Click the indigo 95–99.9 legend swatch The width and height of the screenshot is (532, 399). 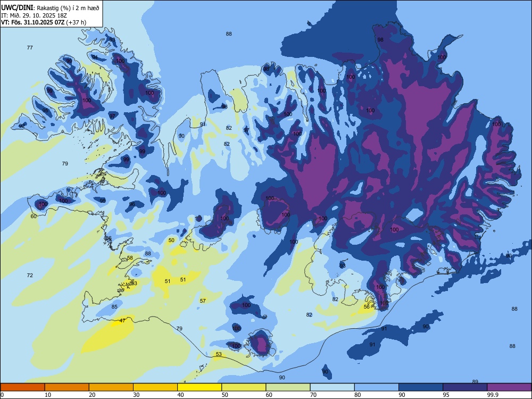tap(465, 387)
